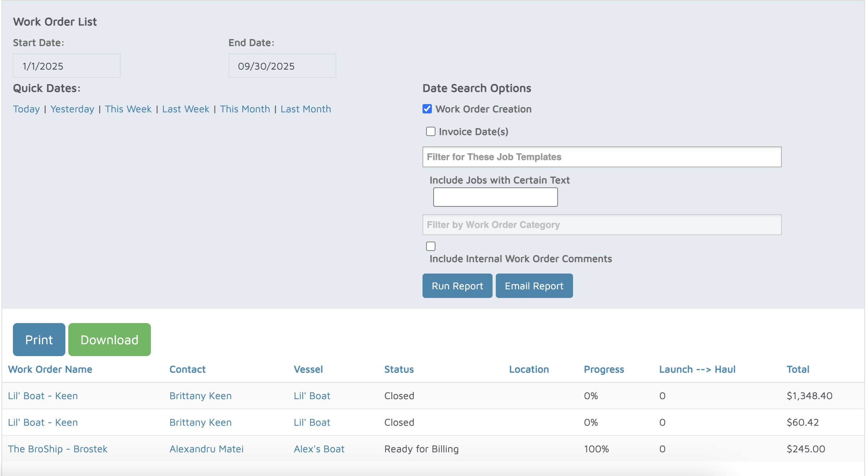This screenshot has height=476, width=868.
Task: Open the Filter for These Job Templates dropdown
Action: click(x=601, y=157)
